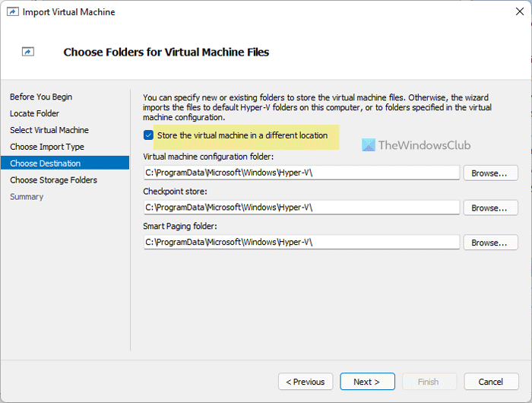Go to Before You Begin step
The width and height of the screenshot is (532, 403).
41,97
